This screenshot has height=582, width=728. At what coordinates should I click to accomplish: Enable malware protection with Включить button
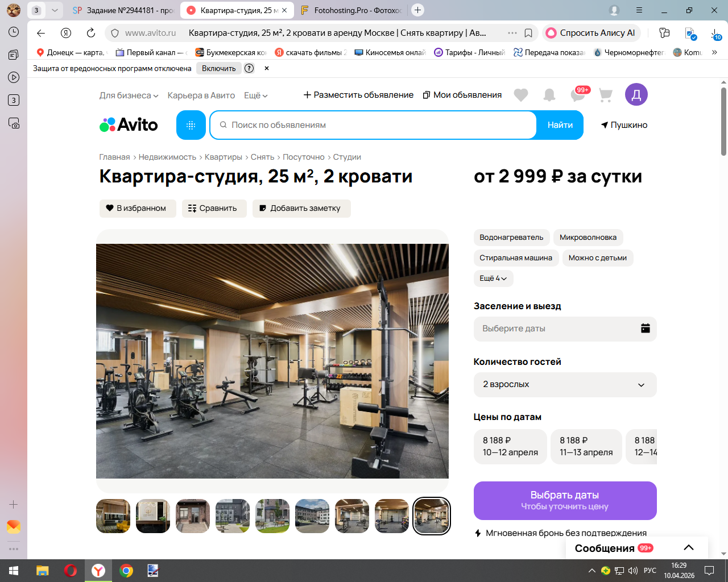[219, 68]
